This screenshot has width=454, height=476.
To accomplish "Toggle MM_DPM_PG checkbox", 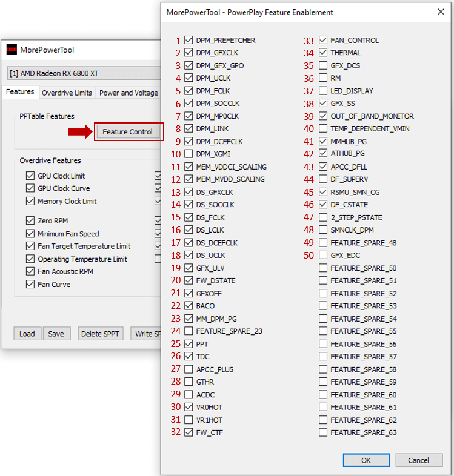I will coord(189,319).
